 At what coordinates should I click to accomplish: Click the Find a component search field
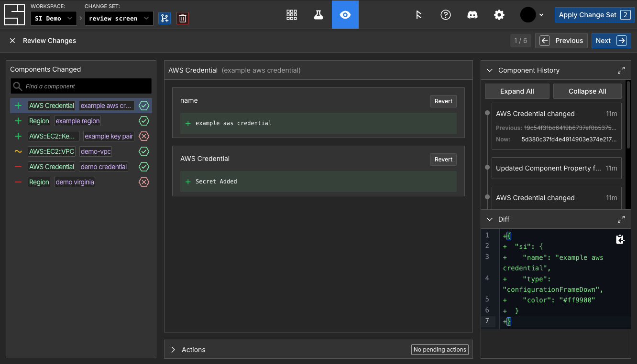click(81, 86)
